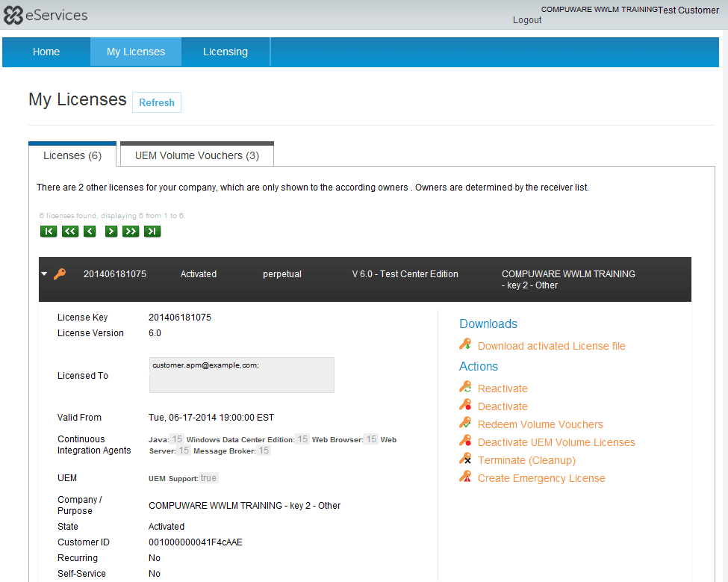Click the orange key icon in license header

[60, 274]
